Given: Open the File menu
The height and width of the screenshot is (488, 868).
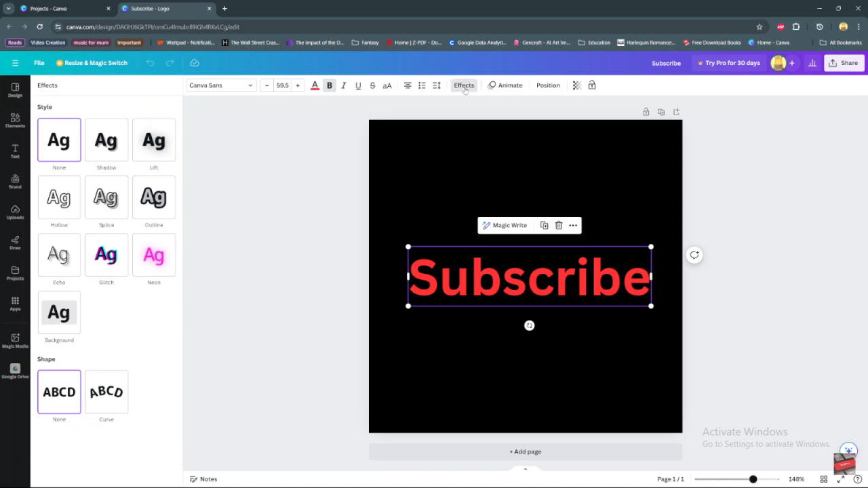Looking at the screenshot, I should coord(39,63).
